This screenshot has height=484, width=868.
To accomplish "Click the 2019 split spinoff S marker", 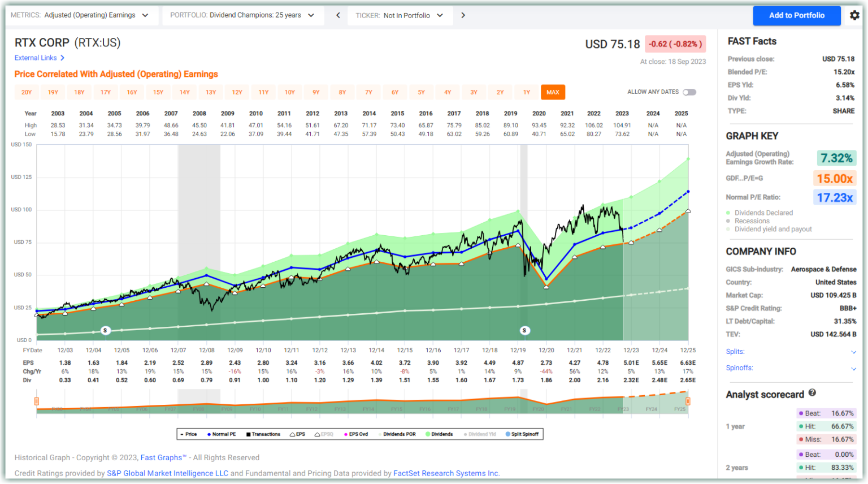I will coord(524,330).
